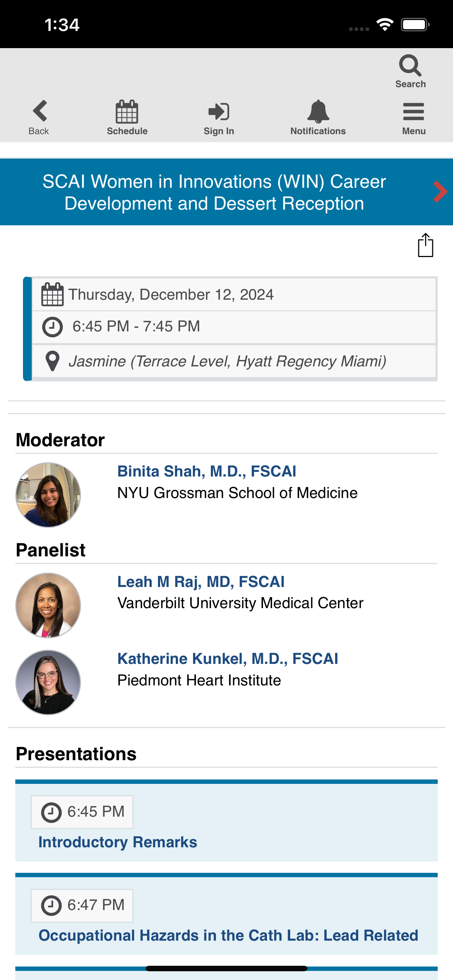The image size is (453, 980).
Task: Tap the session title banner
Action: coord(214,192)
